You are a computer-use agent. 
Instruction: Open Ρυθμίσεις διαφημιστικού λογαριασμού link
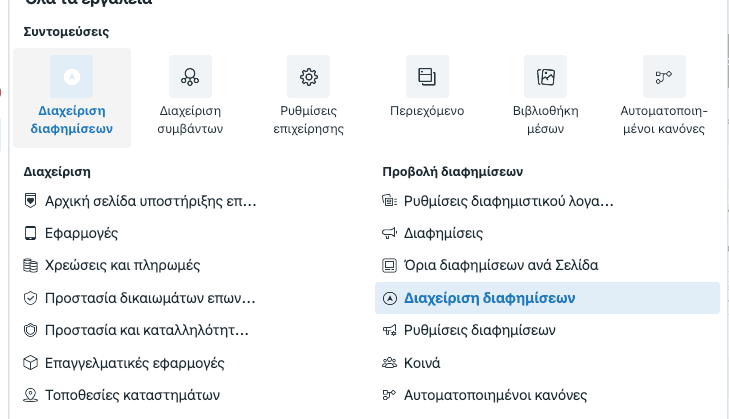pyautogui.click(x=508, y=201)
